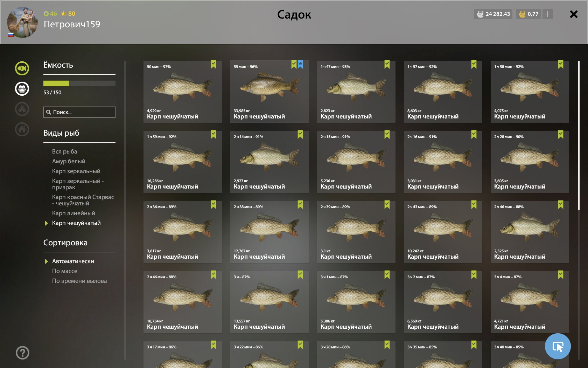Click the capacity progress bar 53/150
Viewport: 588px width, 368px height.
79,83
